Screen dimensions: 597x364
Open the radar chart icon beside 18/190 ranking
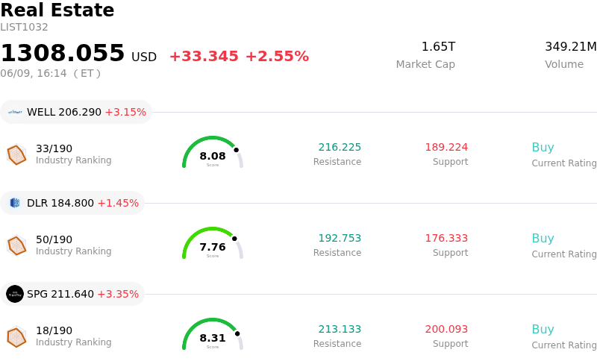click(x=16, y=336)
